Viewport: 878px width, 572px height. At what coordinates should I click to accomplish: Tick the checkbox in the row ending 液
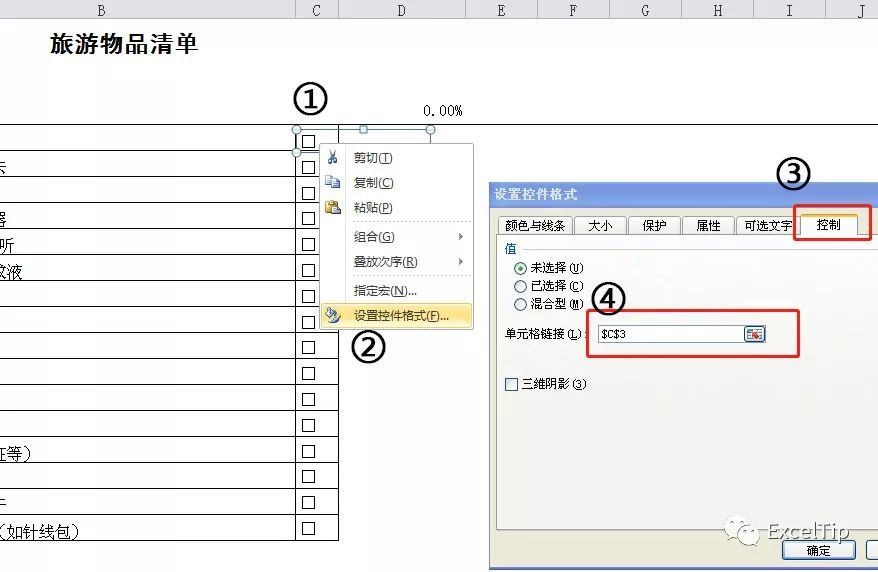tap(308, 270)
